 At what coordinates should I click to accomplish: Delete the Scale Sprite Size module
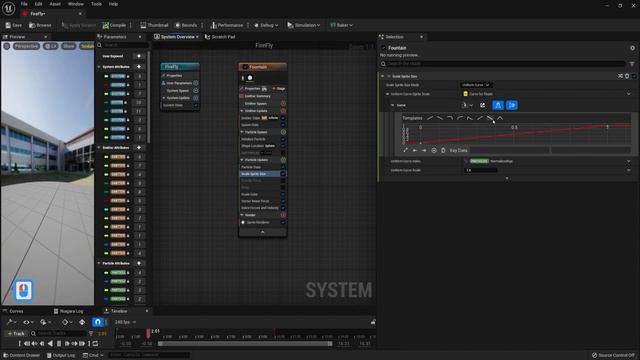(x=627, y=76)
